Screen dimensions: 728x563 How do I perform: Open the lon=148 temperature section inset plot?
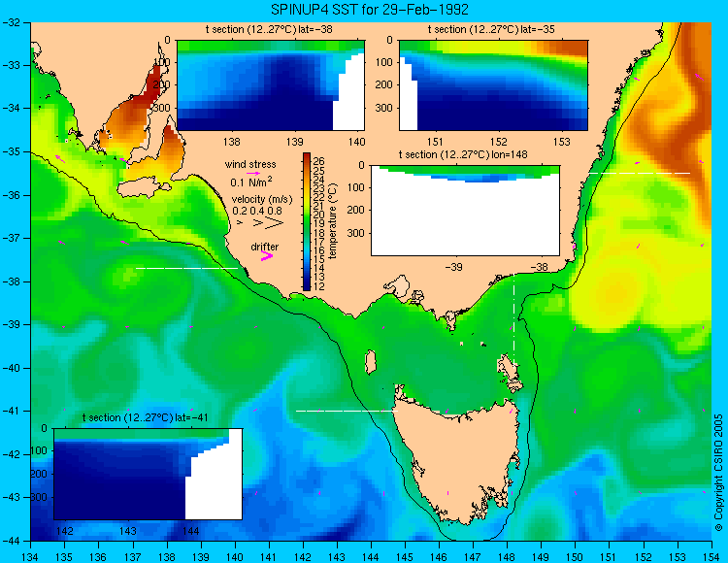pos(465,211)
